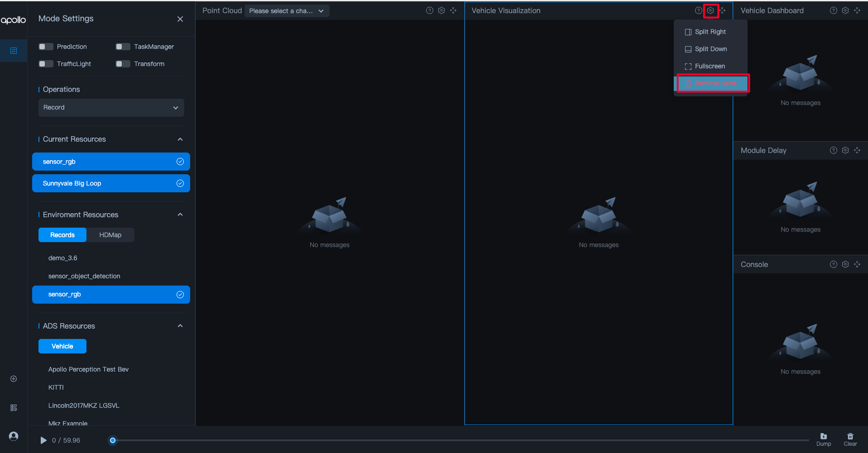Collapse the Current Resources section
Image resolution: width=868 pixels, height=453 pixels.
point(180,139)
